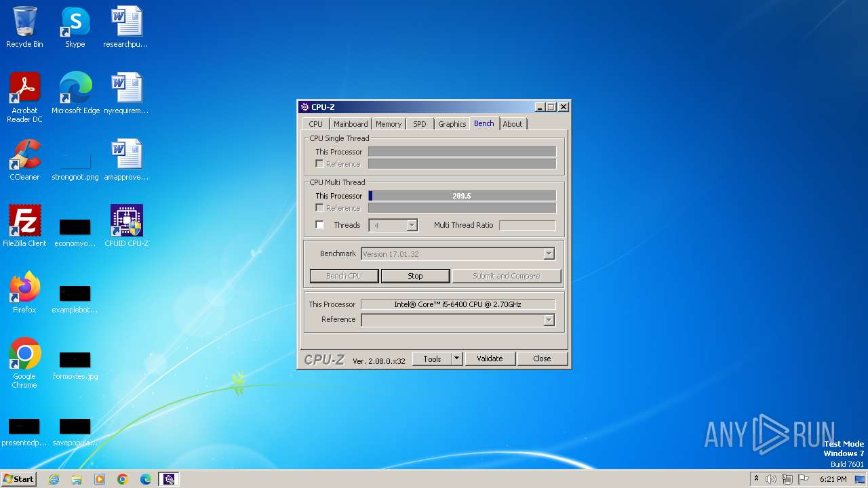Launch Skype from the desktop
The height and width of the screenshot is (488, 868).
pyautogui.click(x=75, y=27)
